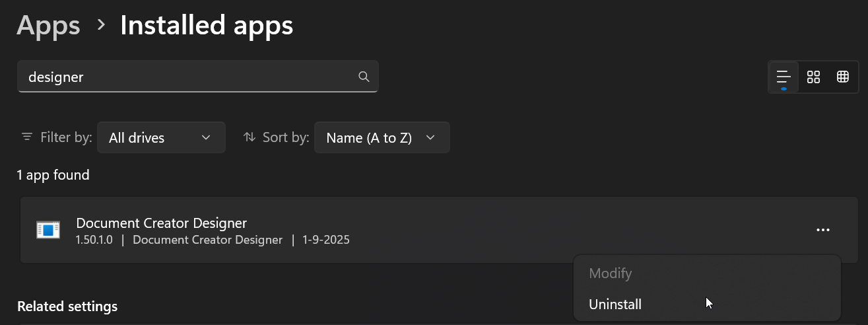Click the Document Creator Designer app icon
Viewport: 868px width, 325px height.
tap(48, 230)
